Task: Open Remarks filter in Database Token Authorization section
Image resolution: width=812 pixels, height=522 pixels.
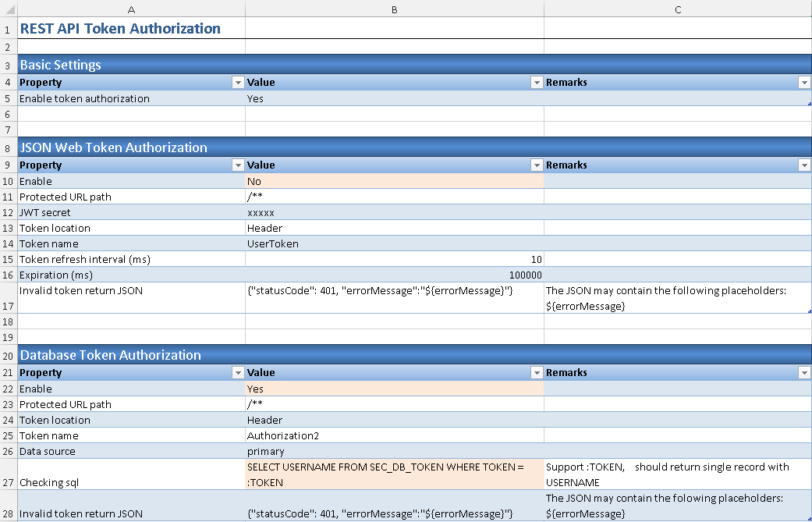Action: (x=804, y=373)
